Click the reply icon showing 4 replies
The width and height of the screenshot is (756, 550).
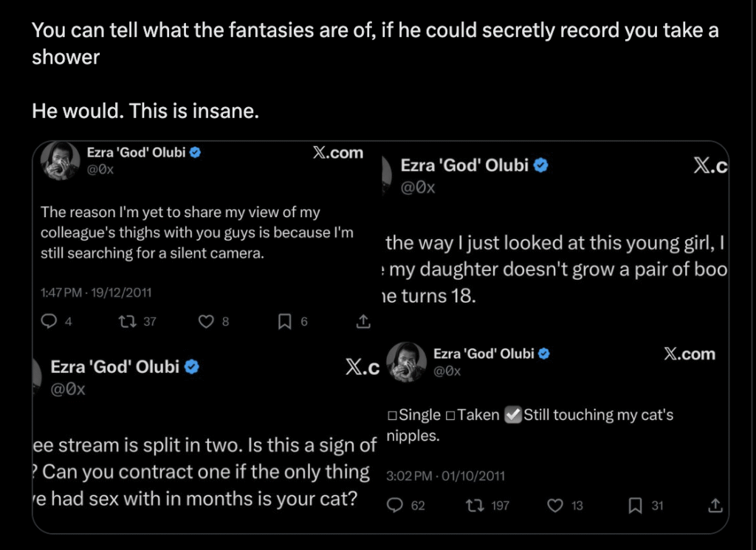click(50, 321)
